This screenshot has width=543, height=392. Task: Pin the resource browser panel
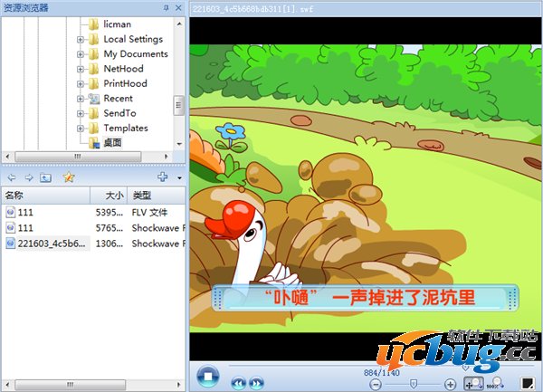point(166,8)
